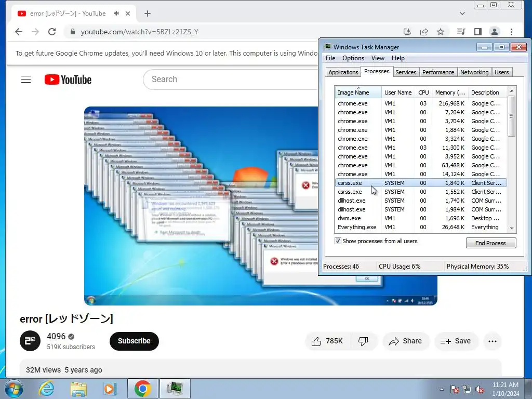Like the video (785K)
The image size is (532, 399).
click(327, 341)
